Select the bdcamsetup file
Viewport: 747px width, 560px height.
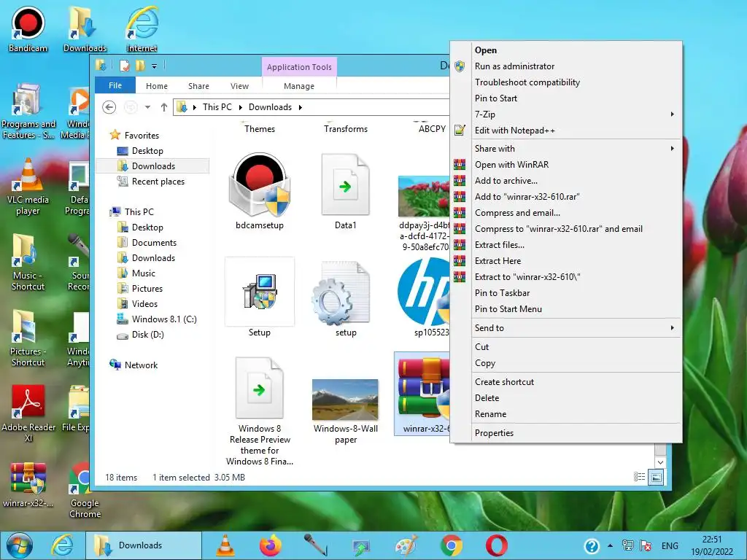click(x=259, y=192)
